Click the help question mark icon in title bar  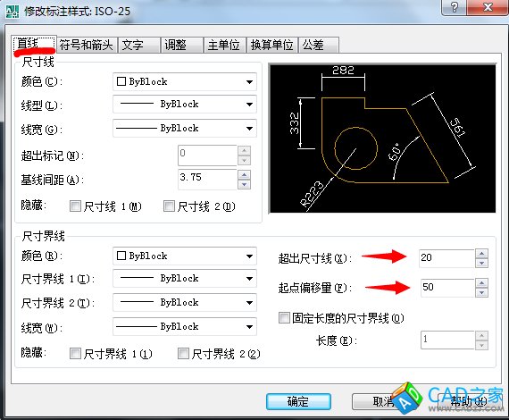[x=455, y=7]
